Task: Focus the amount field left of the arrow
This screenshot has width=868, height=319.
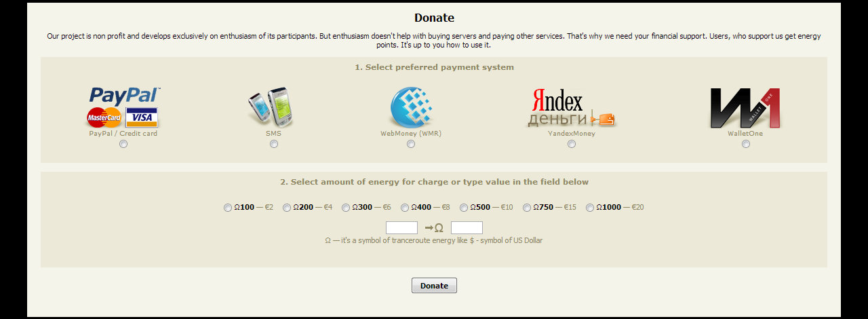Action: [x=401, y=228]
